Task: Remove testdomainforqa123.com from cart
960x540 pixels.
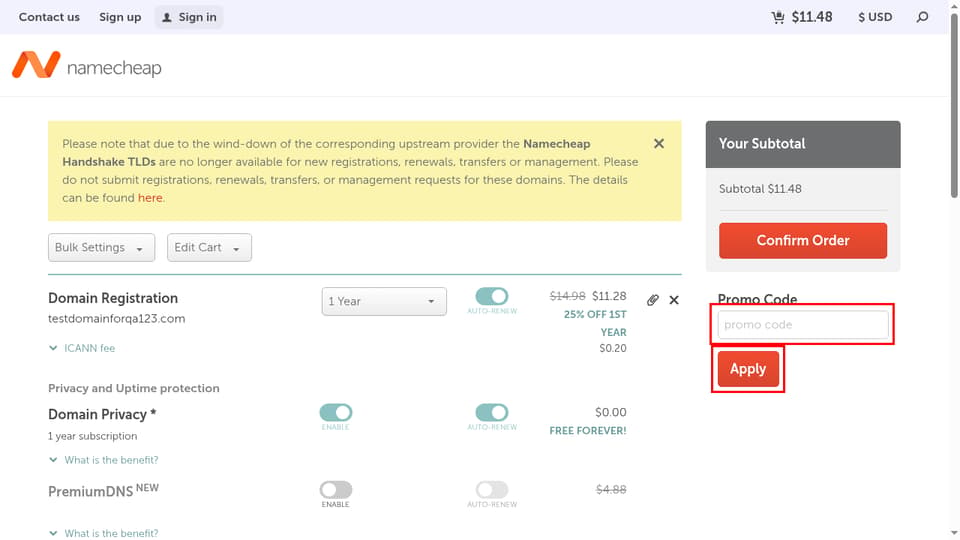Action: [674, 300]
